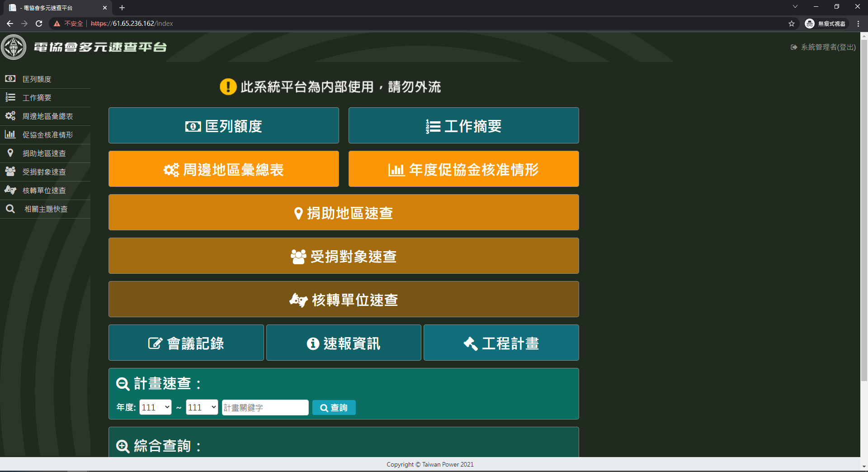Viewport: 868px width, 472px height.
Task: Open the 工程計畫 tile
Action: pyautogui.click(x=501, y=343)
